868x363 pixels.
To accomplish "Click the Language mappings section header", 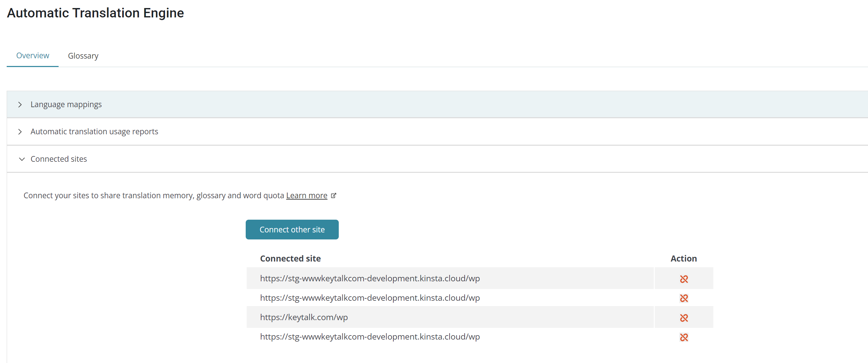I will (x=66, y=104).
